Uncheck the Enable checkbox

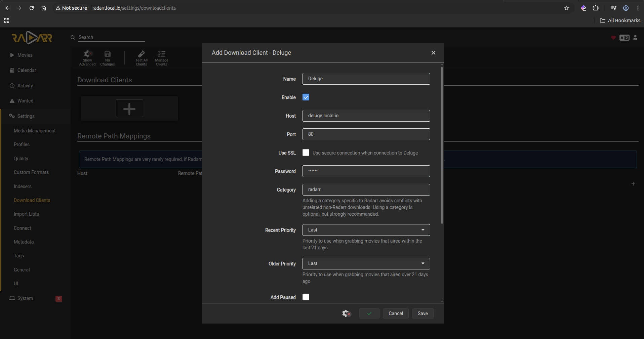(x=306, y=97)
